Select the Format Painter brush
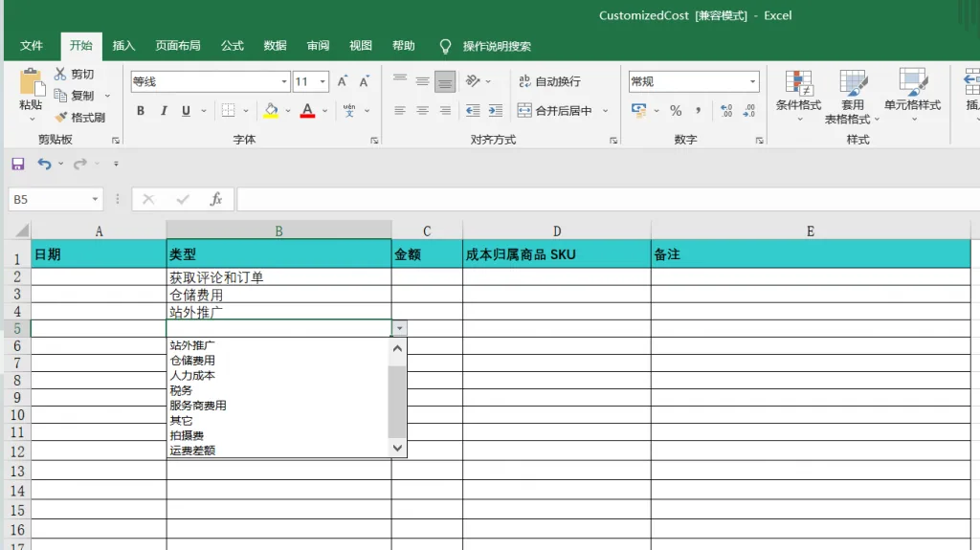Screen dimensions: 980x550 pyautogui.click(x=60, y=117)
